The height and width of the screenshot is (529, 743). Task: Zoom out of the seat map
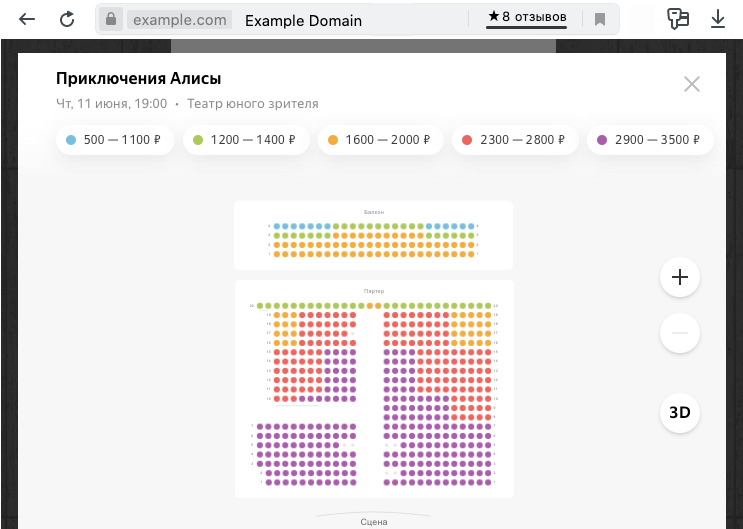(680, 332)
